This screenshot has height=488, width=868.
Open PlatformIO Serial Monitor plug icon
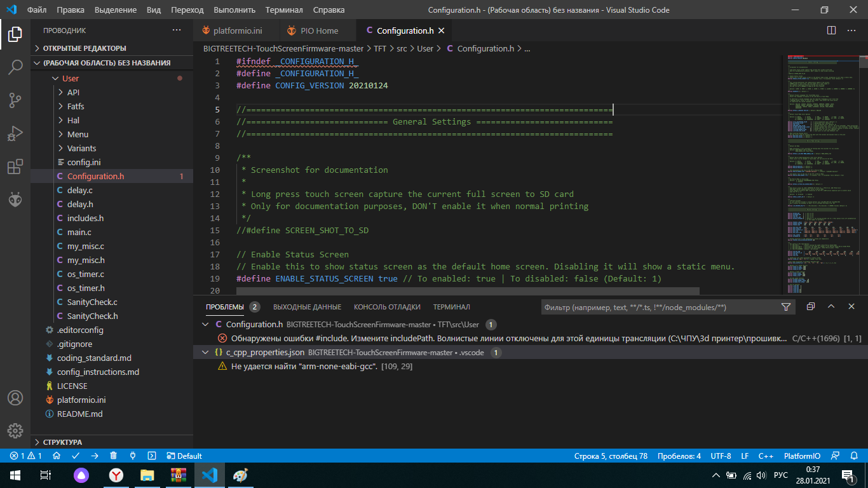point(133,456)
